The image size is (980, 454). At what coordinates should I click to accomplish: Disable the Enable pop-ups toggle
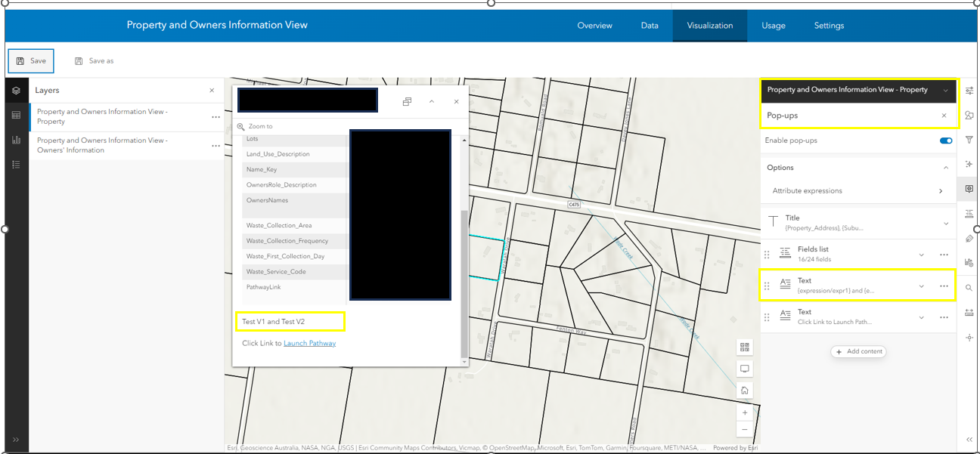click(x=945, y=141)
